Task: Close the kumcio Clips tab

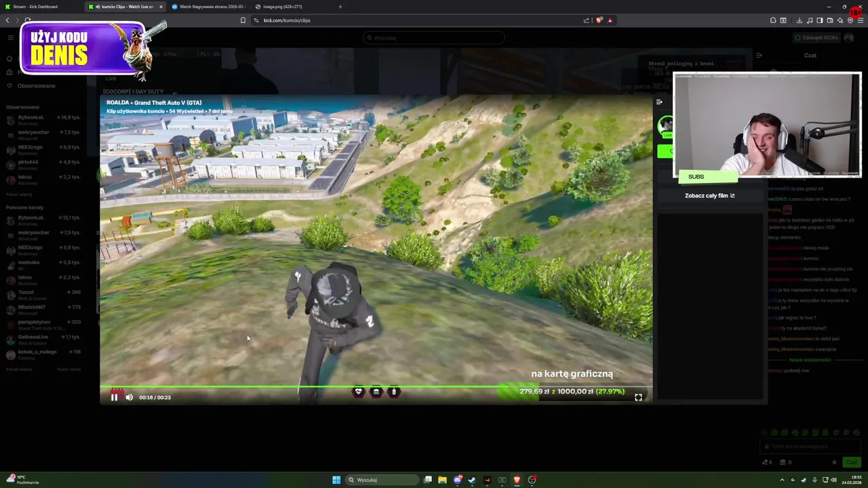Action: (161, 7)
